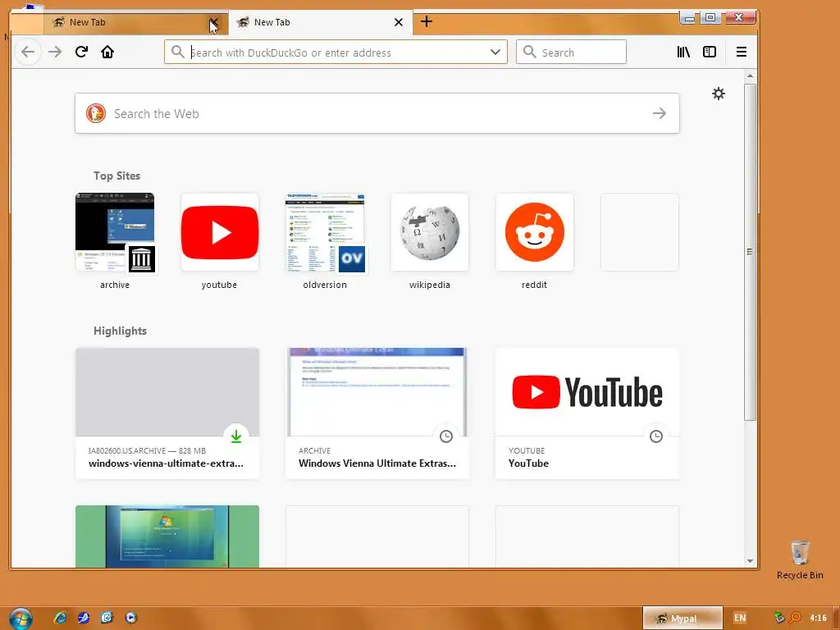Switch to the first New Tab
Image resolution: width=840 pixels, height=630 pixels.
(x=129, y=22)
